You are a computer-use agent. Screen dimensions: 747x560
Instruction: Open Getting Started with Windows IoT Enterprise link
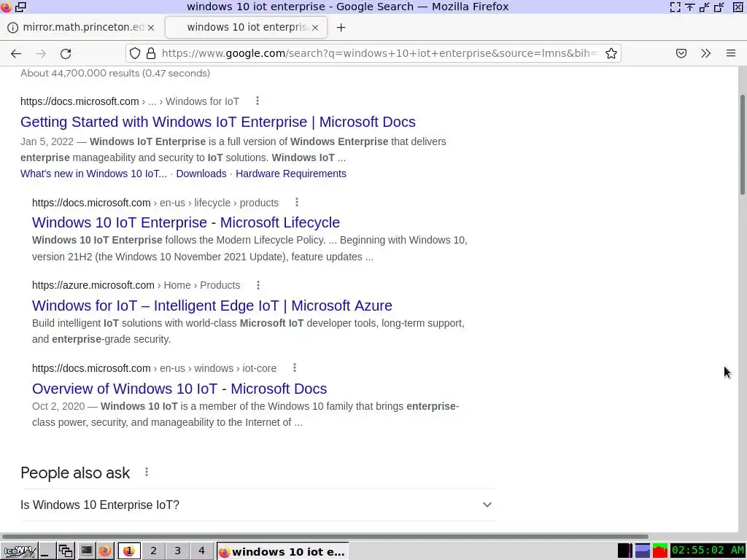click(217, 122)
